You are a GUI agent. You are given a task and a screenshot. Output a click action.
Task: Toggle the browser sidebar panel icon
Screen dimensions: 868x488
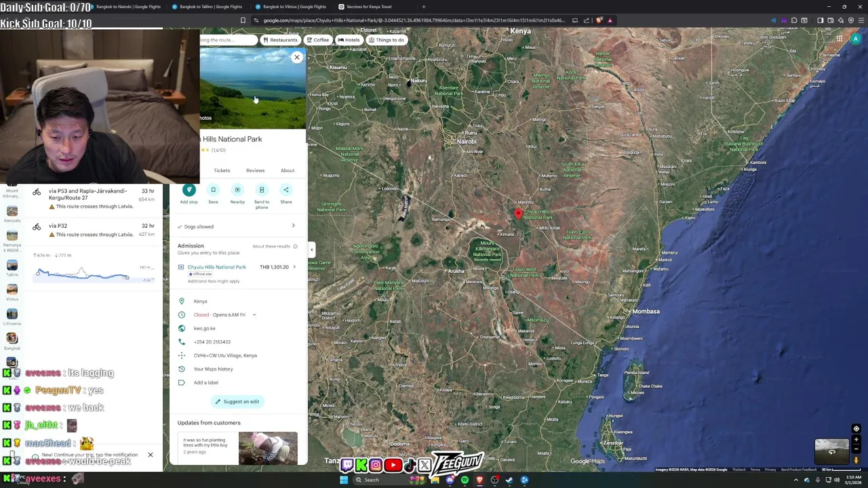point(820,20)
